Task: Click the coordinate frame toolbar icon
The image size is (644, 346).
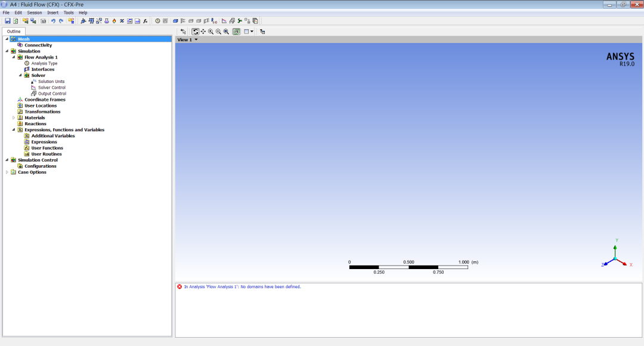Action: point(83,21)
